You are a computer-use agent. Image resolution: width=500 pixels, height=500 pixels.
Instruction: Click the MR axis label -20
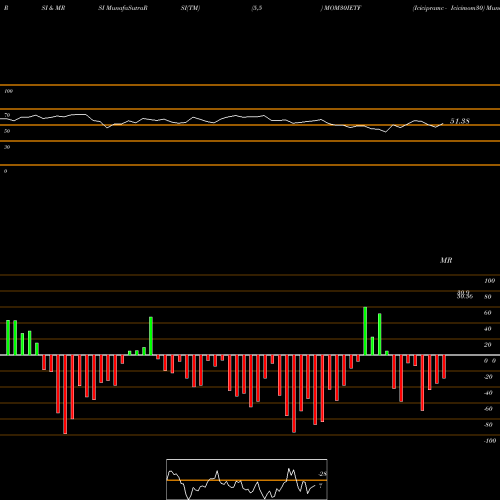pos(488,377)
